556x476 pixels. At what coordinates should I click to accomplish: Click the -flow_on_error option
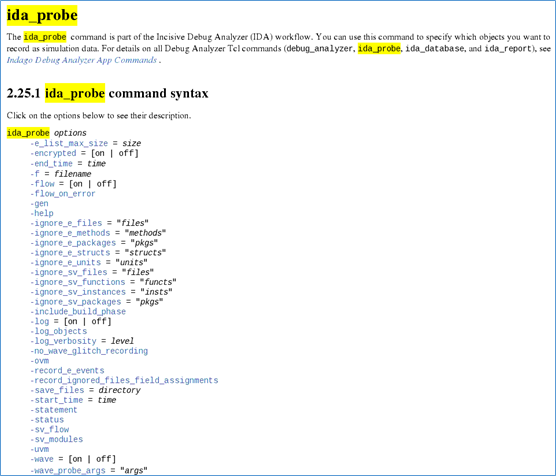(x=63, y=194)
